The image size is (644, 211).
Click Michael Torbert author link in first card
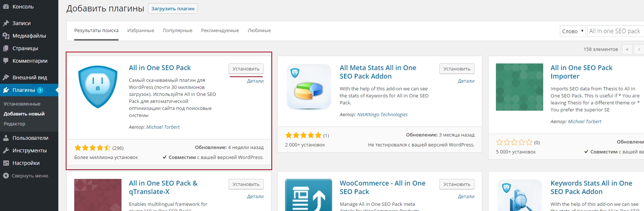pos(163,127)
